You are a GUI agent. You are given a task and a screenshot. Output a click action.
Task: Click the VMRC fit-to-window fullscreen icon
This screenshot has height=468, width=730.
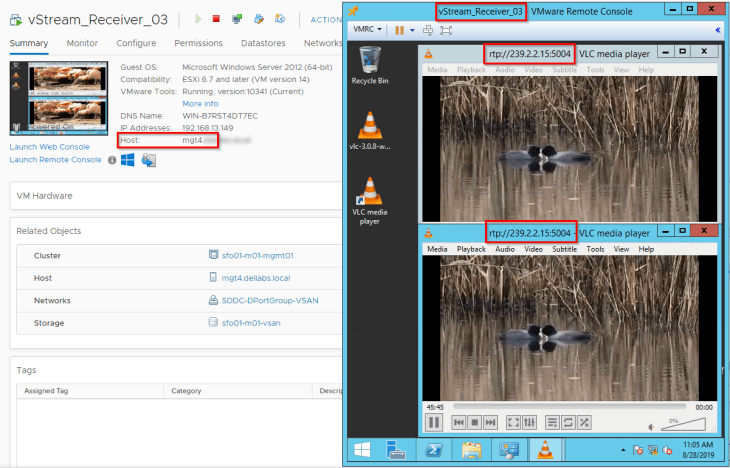click(446, 30)
